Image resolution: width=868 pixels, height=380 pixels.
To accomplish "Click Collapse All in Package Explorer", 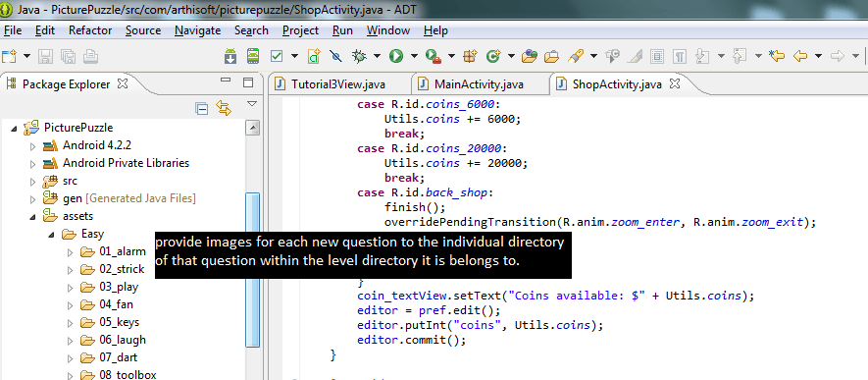I will [x=202, y=108].
